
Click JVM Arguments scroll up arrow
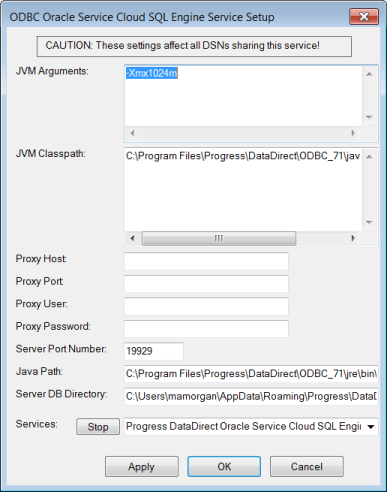click(x=369, y=74)
